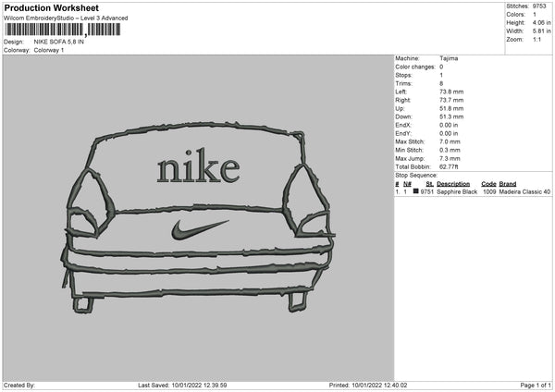Screen dimensions: 555x392
Task: Click the Color changes value
Action: [x=441, y=67]
